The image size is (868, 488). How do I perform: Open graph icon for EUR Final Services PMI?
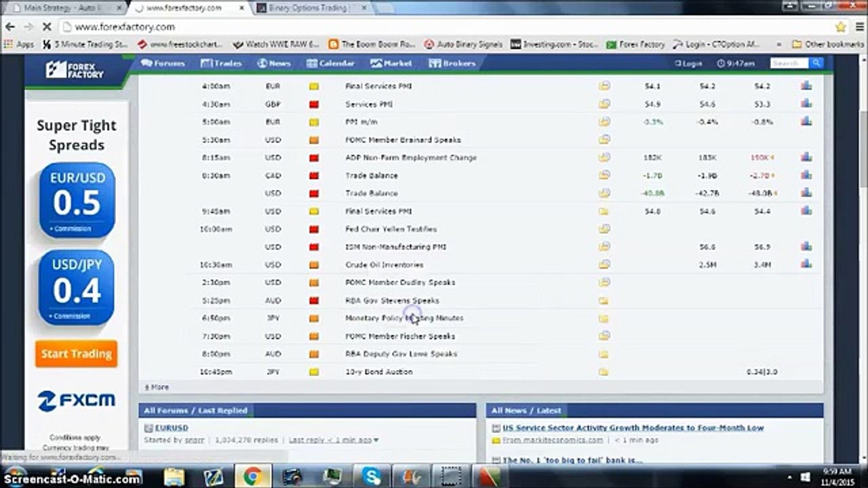pos(806,86)
